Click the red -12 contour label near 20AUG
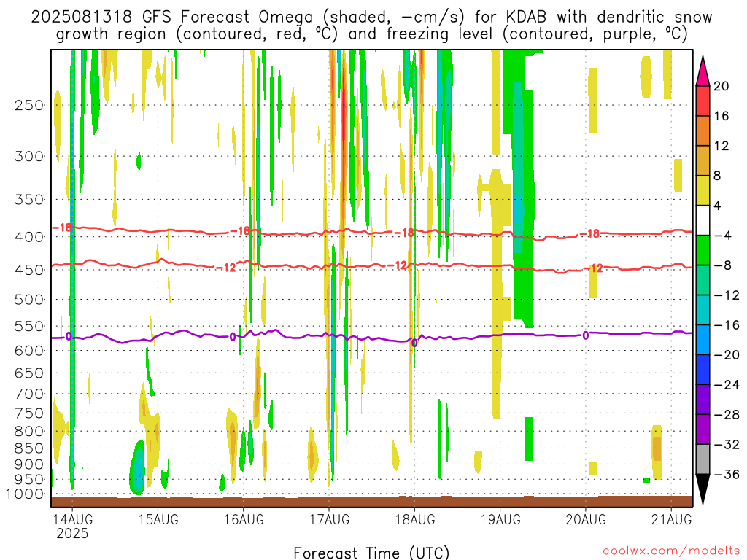Screen dimensions: 747x560 tap(595, 268)
